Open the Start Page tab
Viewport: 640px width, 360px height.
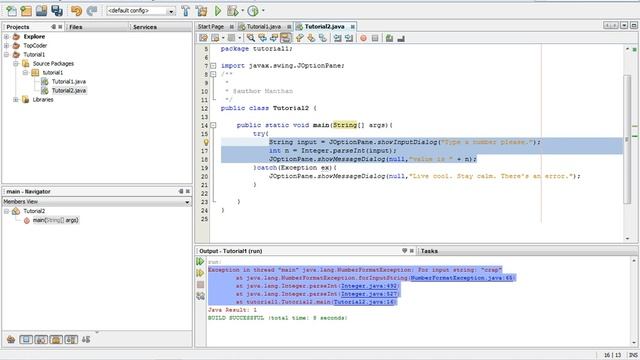211,27
